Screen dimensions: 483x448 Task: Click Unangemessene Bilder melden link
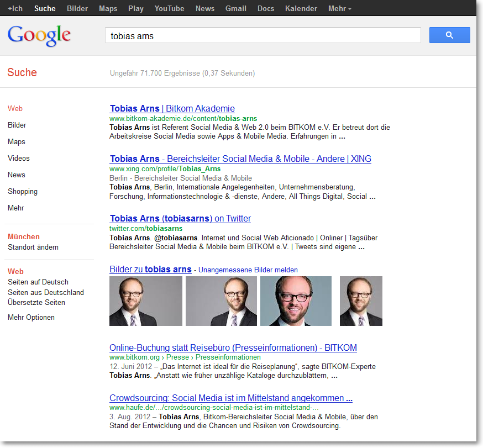coord(248,270)
